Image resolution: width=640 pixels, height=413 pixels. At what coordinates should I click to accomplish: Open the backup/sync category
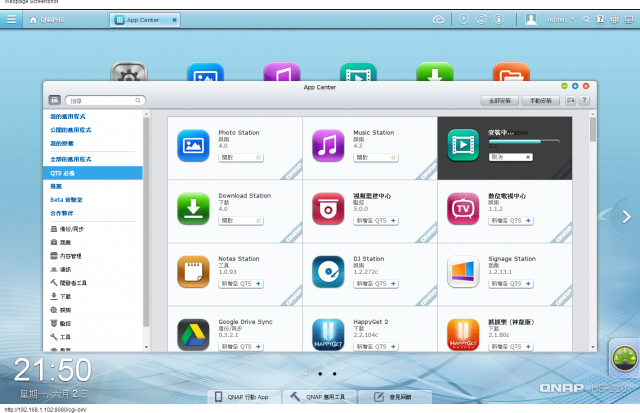pos(67,229)
